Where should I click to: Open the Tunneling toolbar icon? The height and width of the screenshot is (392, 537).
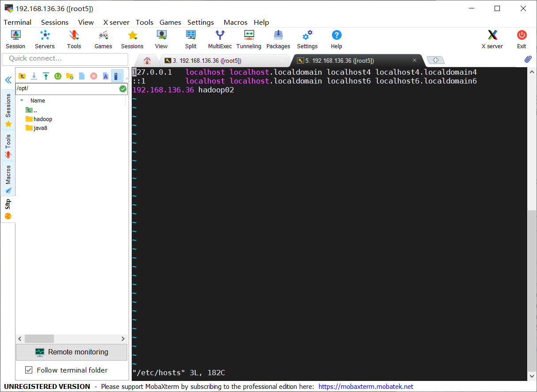249,39
